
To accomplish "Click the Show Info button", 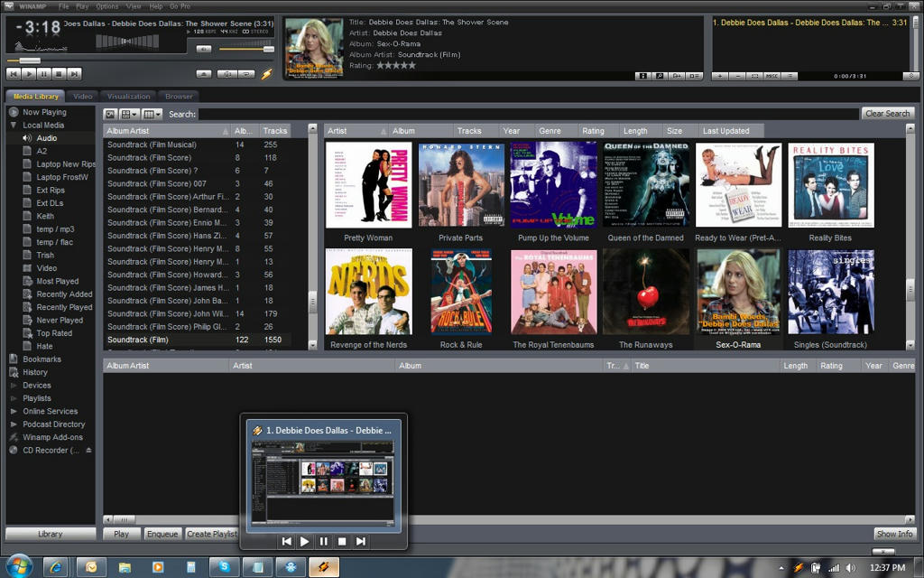I will [x=894, y=534].
